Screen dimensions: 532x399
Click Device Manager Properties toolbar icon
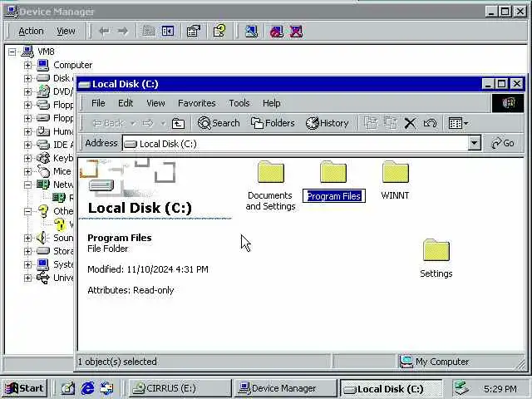194,32
